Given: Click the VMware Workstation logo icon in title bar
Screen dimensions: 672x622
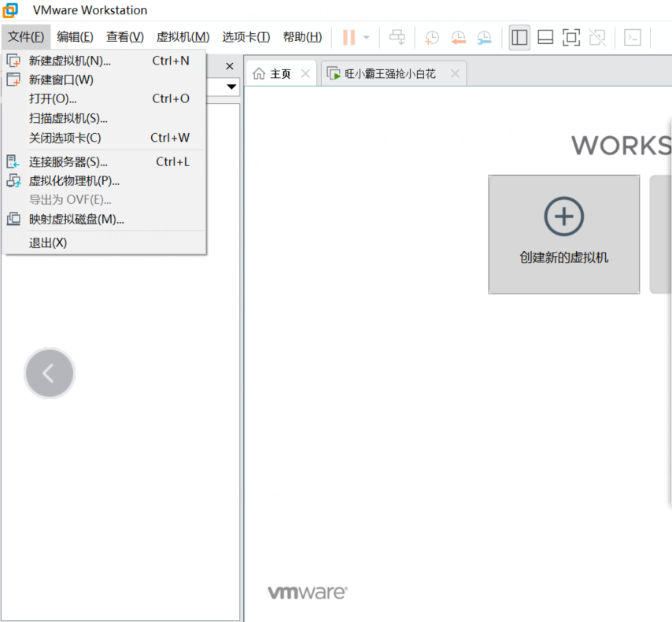Looking at the screenshot, I should pos(10,10).
